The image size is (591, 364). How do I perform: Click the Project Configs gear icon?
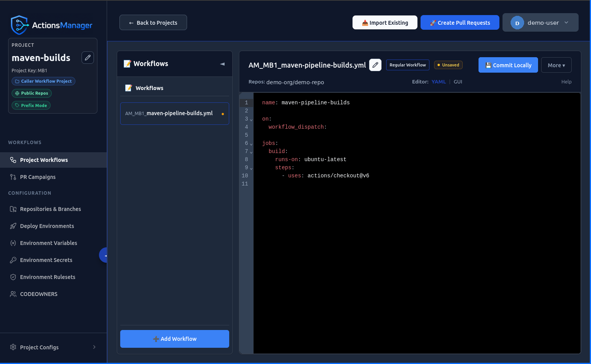[x=13, y=347]
